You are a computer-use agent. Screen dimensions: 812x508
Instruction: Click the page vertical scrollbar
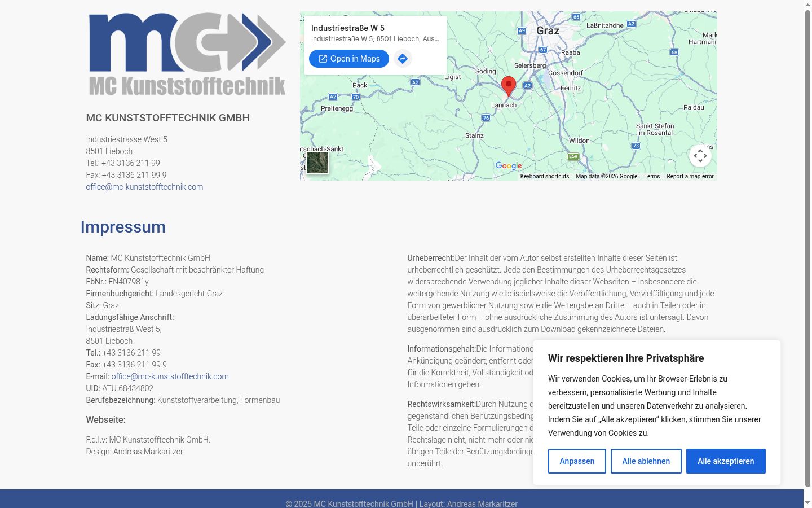point(807,248)
